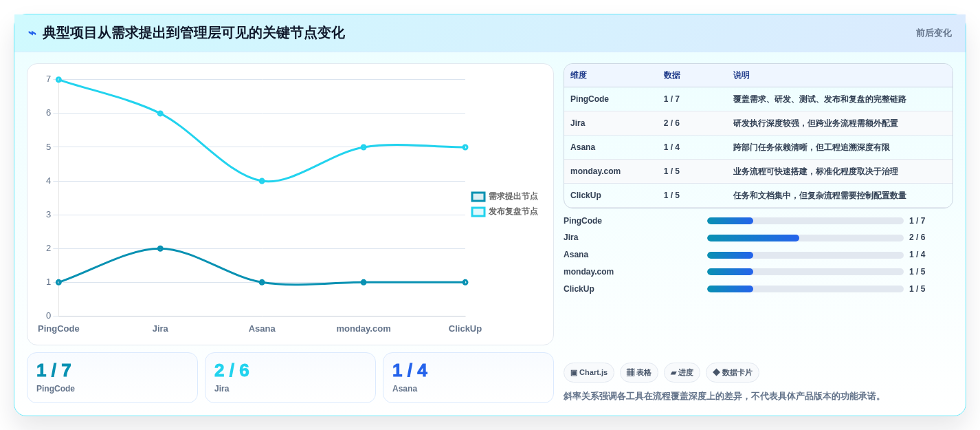Click the ClickUp progress bar
980x430 pixels.
tap(805, 289)
